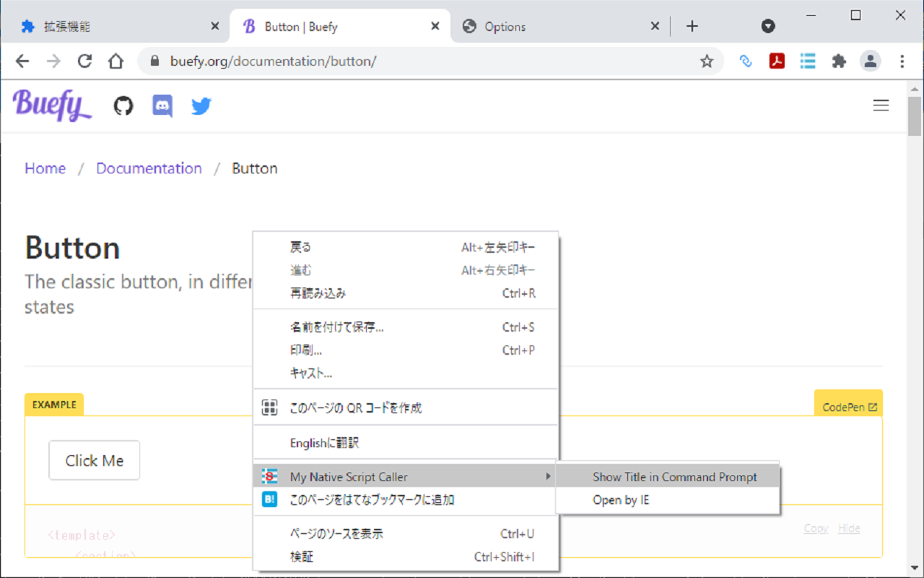Viewport: 924px width, 578px height.
Task: Open Buefy's Twitter icon
Action: (x=201, y=105)
